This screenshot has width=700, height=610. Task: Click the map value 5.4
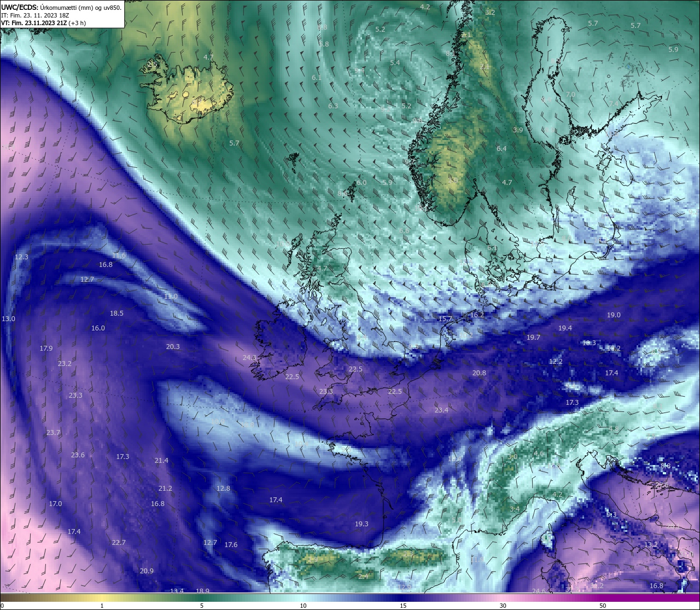(395, 63)
